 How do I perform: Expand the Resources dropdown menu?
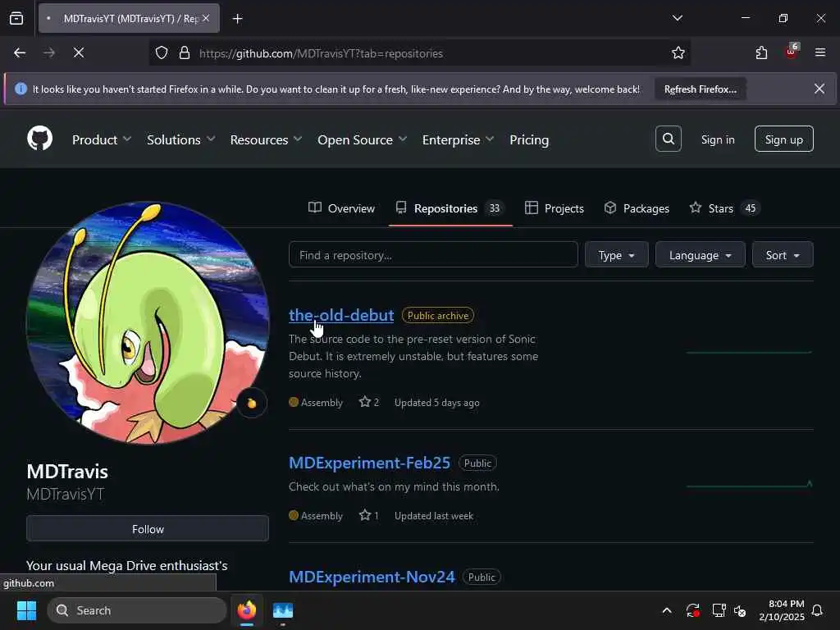pos(267,139)
